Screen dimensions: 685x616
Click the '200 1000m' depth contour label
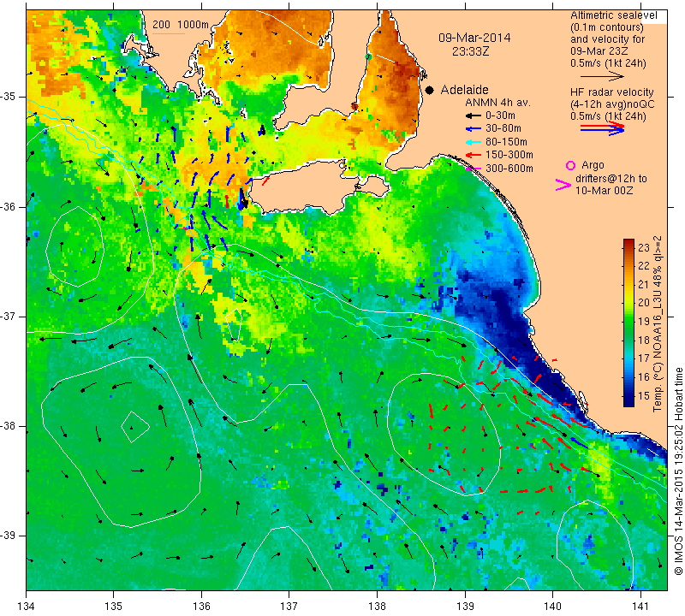pyautogui.click(x=181, y=25)
